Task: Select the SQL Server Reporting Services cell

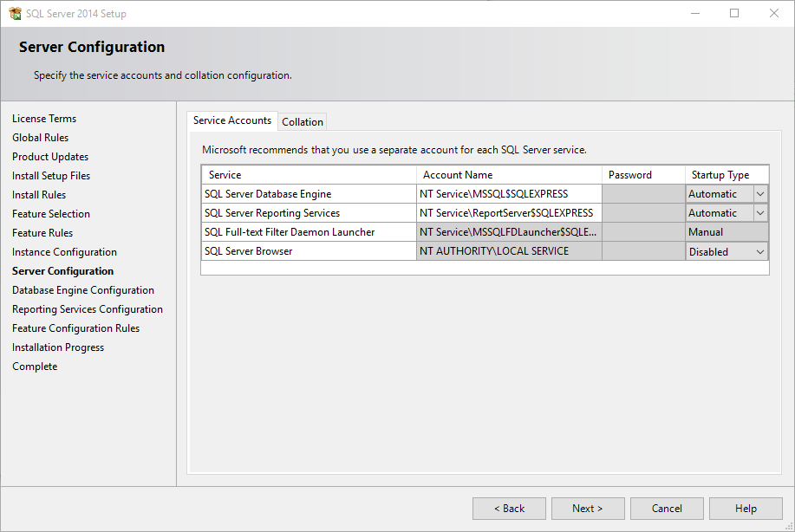Action: [309, 213]
